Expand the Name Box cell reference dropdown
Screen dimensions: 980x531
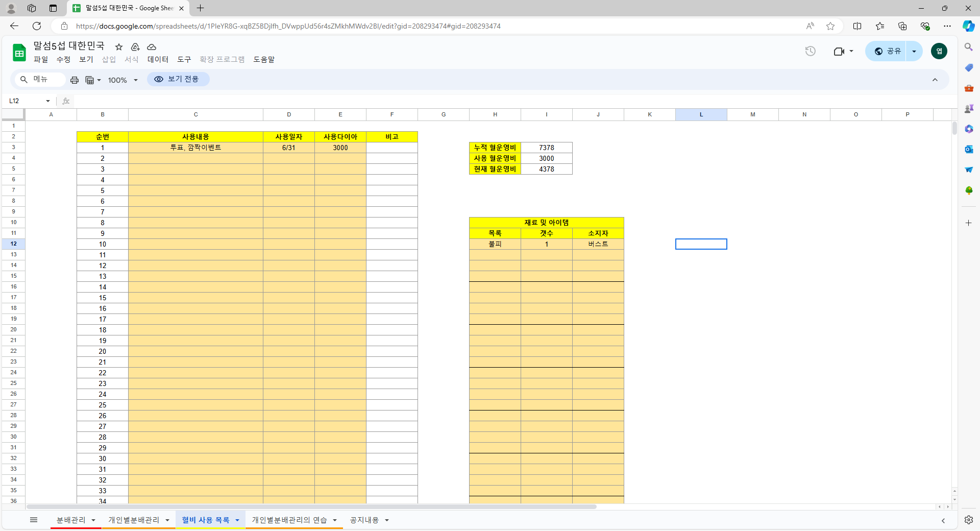[x=48, y=101]
